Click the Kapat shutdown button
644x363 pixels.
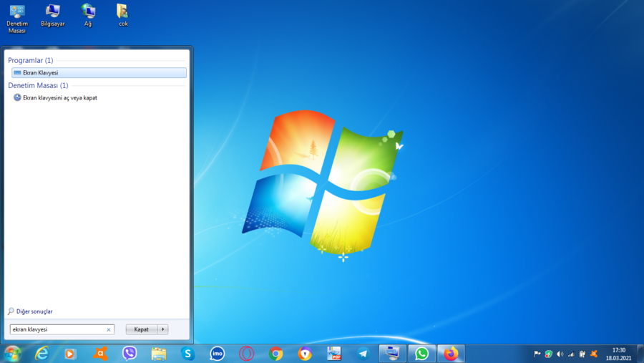pos(141,329)
